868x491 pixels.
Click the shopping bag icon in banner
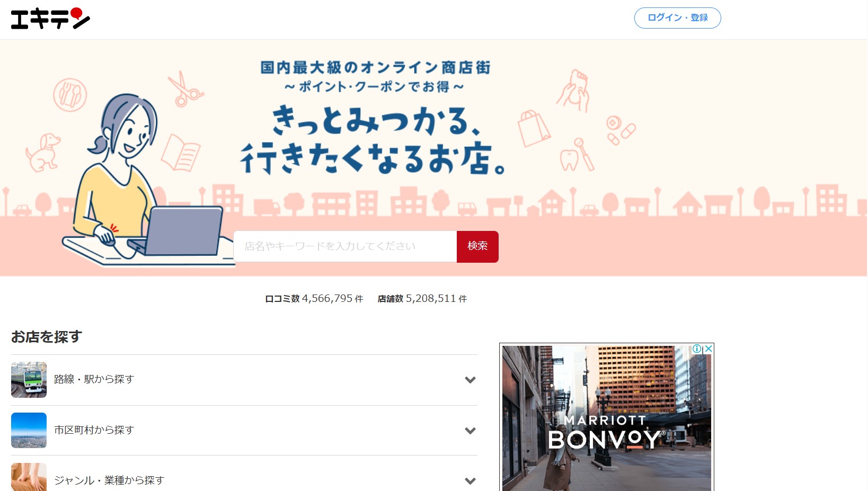[x=533, y=129]
